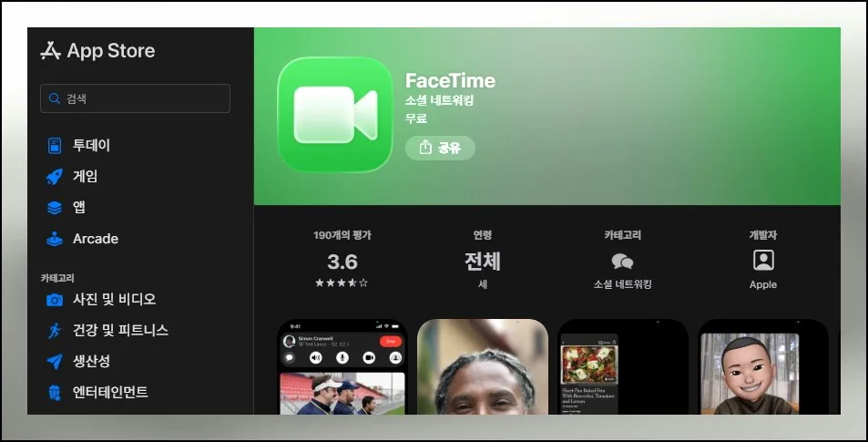Open first screenshot with SharePlay call
The height and width of the screenshot is (442, 868).
coord(342,366)
